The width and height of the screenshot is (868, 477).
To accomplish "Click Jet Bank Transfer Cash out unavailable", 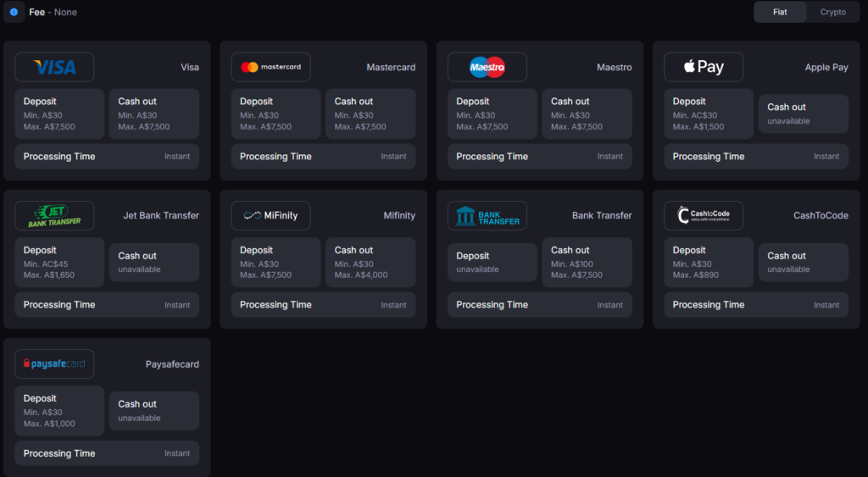I will [x=154, y=263].
